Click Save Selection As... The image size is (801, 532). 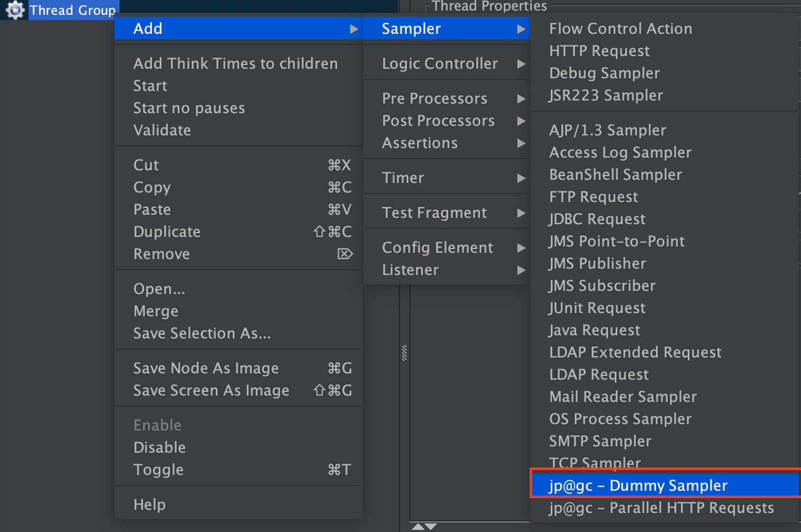[239, 333]
